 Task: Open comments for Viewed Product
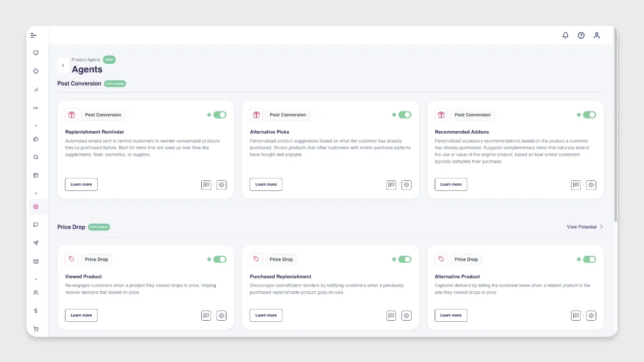click(206, 315)
